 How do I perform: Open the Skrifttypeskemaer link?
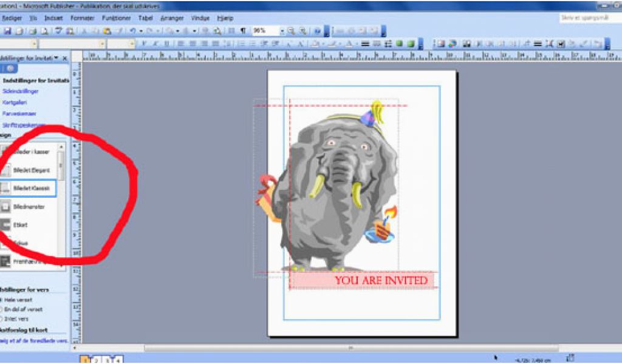pyautogui.click(x=24, y=125)
